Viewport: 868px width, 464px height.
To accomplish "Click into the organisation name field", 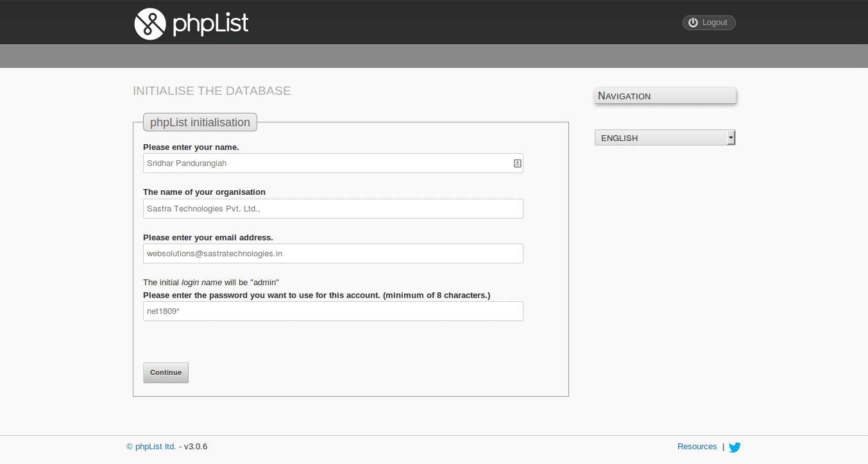I will point(333,208).
